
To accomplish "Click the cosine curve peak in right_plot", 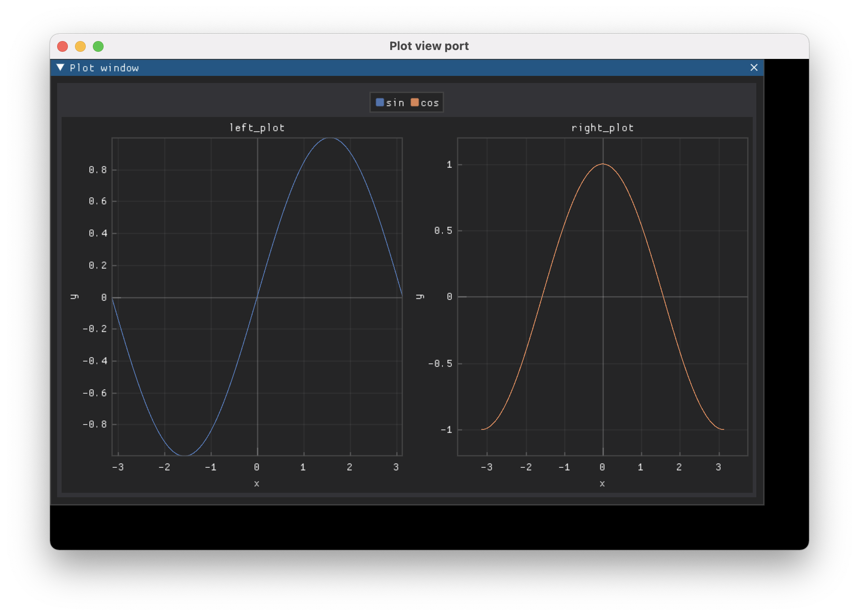I will point(603,164).
